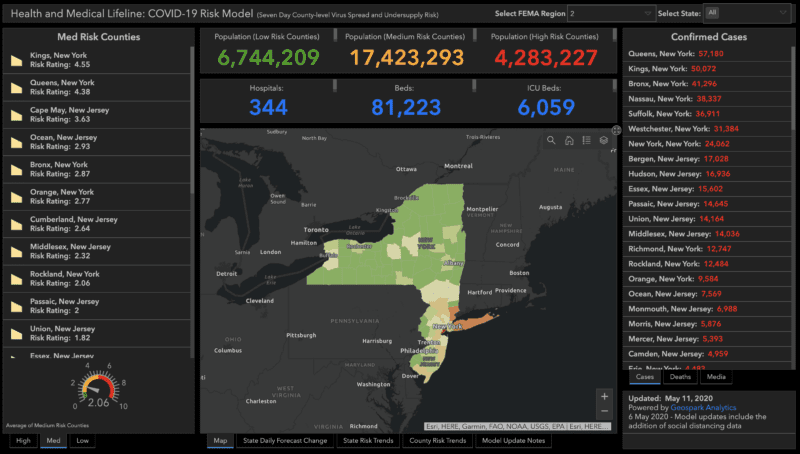Open the map search tool
Viewport: 800px width, 454px height.
point(551,140)
